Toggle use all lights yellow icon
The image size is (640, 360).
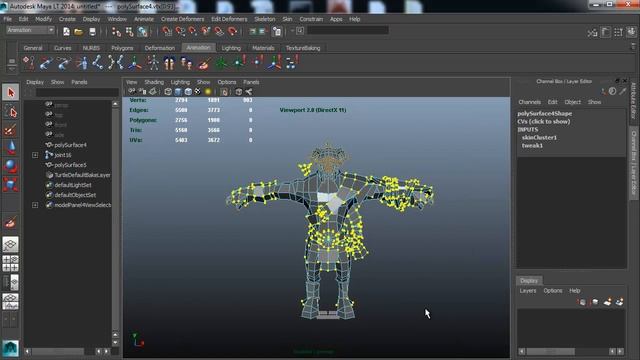208,91
